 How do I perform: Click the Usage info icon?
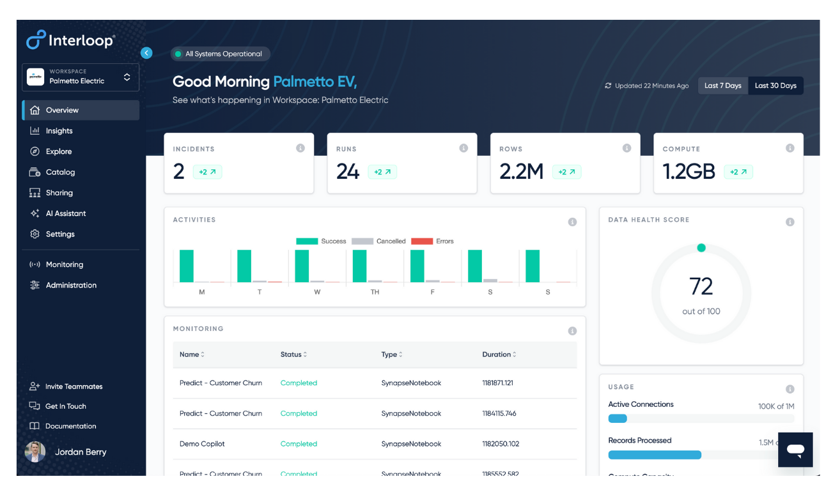790,389
